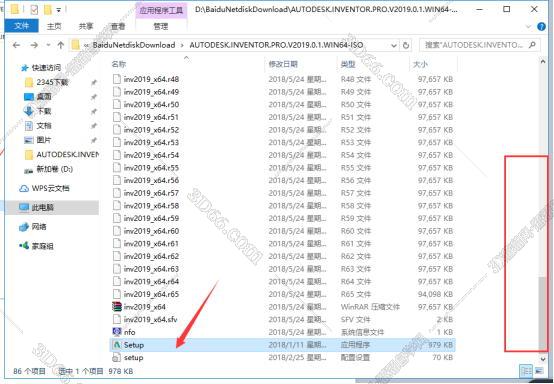Switch to details view layout
This screenshot has height=384, width=554.
[x=526, y=371]
